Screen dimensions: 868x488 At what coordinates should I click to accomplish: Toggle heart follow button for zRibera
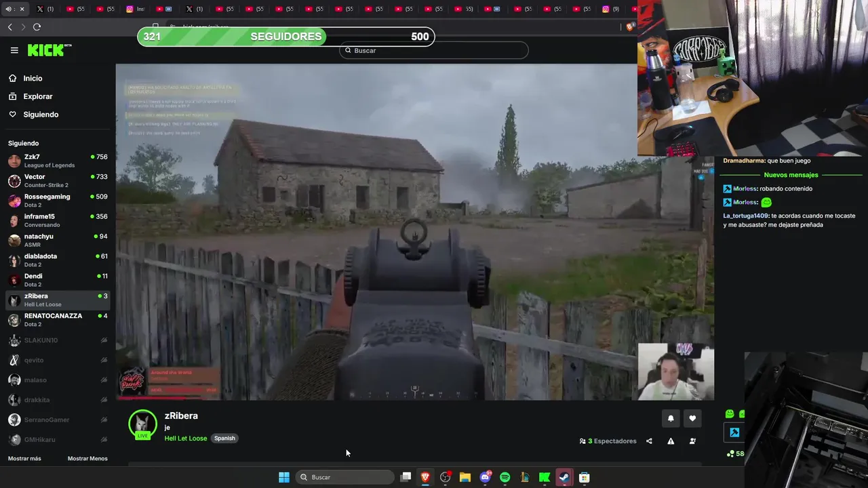click(692, 419)
